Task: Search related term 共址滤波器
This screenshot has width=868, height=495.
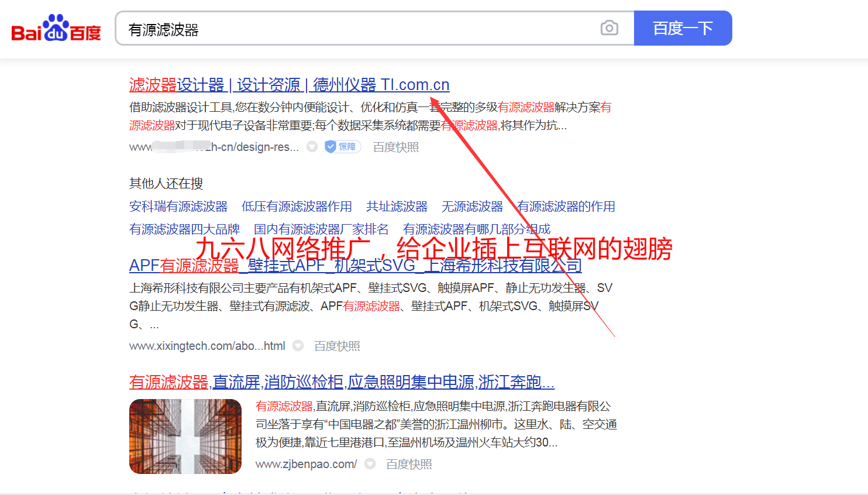Action: tap(397, 207)
